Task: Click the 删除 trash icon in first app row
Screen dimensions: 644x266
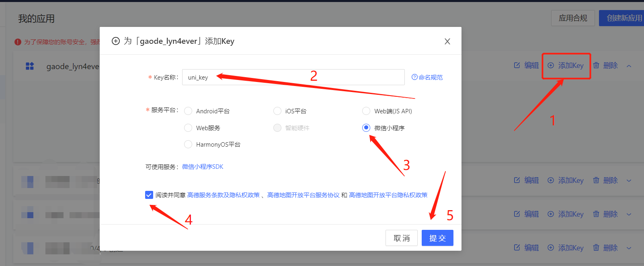Action: 596,65
